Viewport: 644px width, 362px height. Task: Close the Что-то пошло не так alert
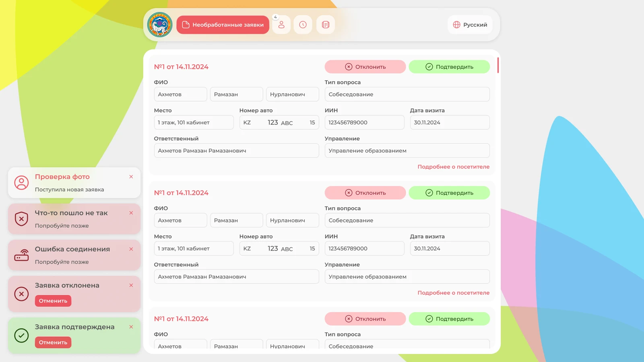pyautogui.click(x=131, y=213)
